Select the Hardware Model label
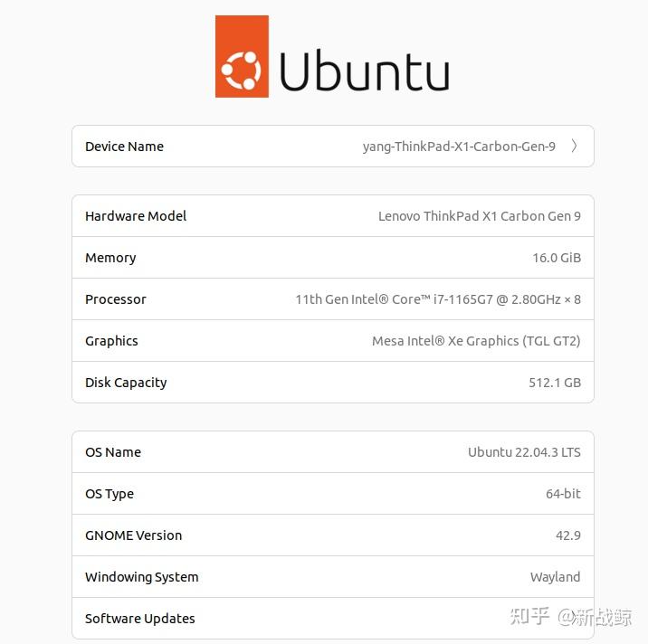The width and height of the screenshot is (648, 644). 136,216
